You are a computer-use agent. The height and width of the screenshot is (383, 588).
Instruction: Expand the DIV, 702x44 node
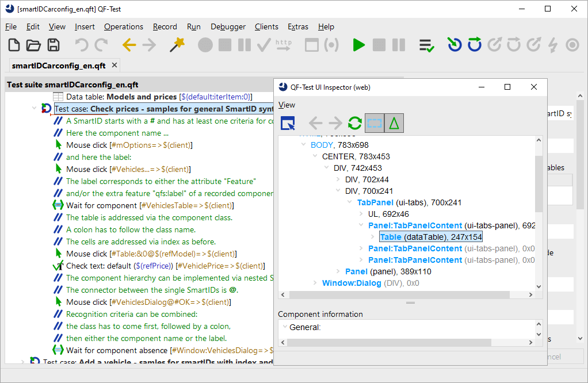338,179
